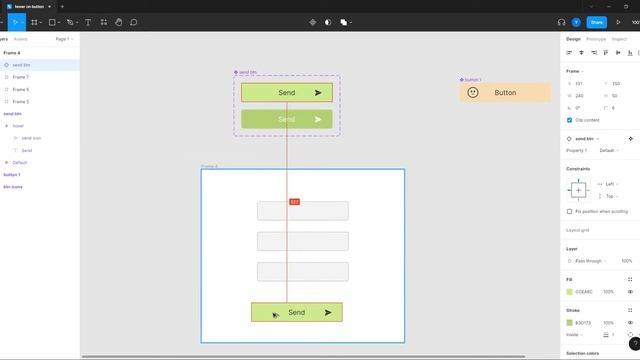Click Align vertical centers icon
Viewport: 640px width, 360px height.
(x=618, y=53)
